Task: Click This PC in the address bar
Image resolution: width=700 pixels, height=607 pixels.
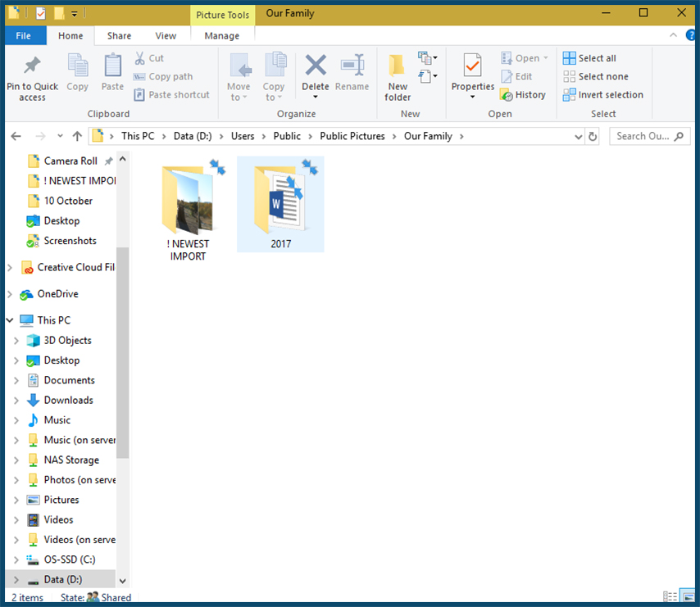Action: point(138,136)
